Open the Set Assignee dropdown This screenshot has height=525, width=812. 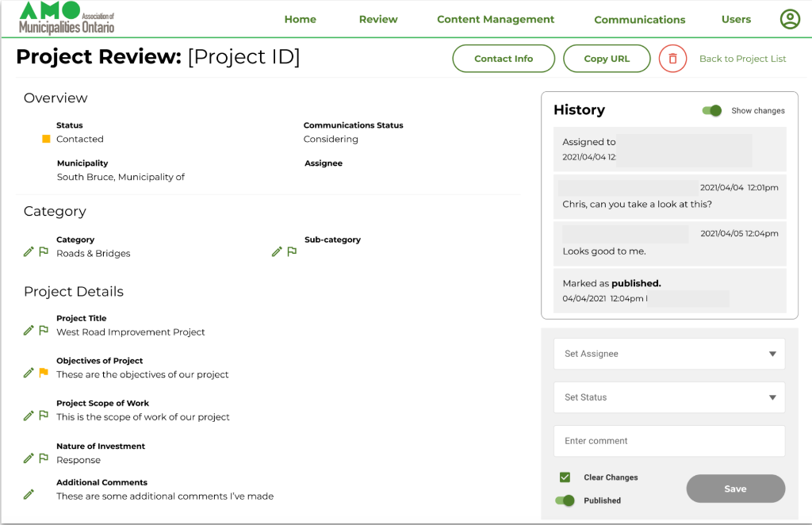pos(668,354)
